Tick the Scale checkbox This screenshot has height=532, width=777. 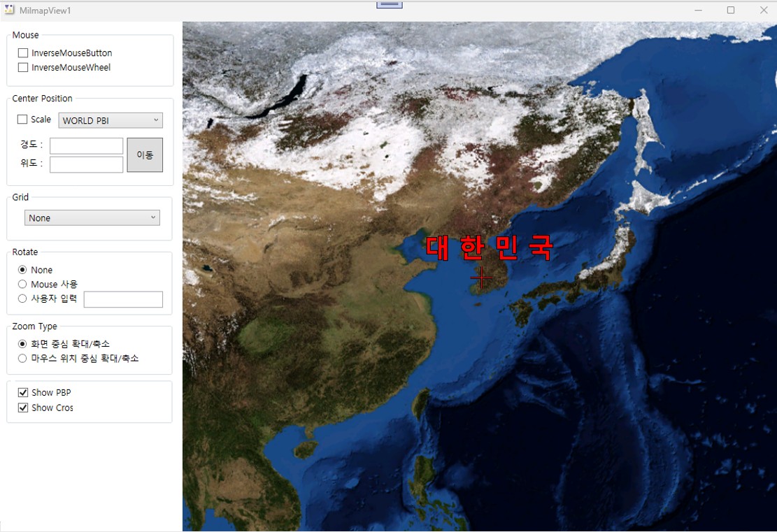pos(22,120)
